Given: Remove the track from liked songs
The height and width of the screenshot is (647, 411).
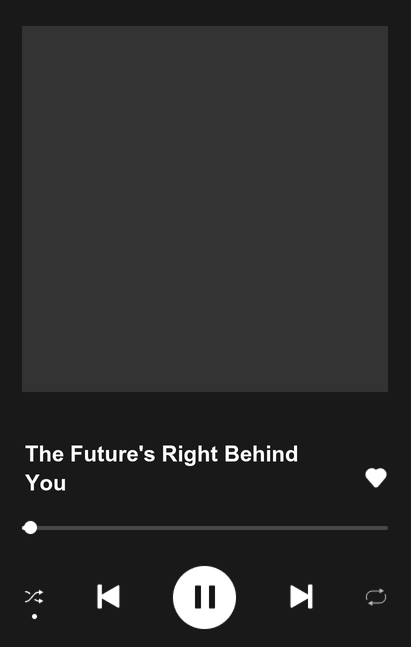Looking at the screenshot, I should [376, 478].
